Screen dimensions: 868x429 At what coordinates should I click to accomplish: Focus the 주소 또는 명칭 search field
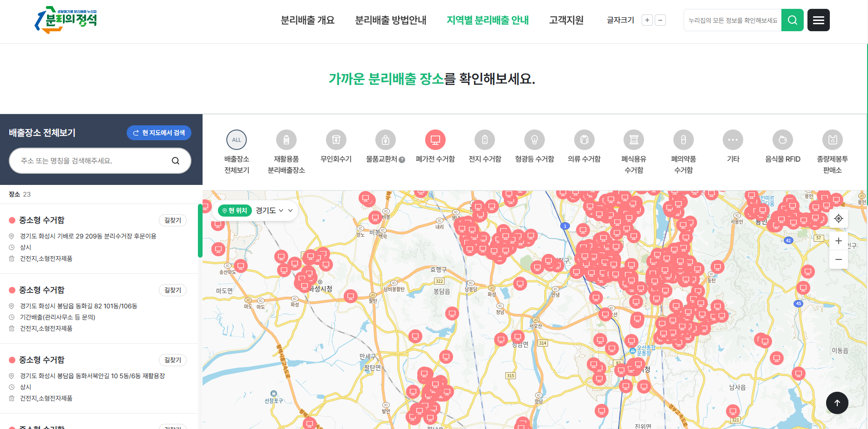(100, 161)
